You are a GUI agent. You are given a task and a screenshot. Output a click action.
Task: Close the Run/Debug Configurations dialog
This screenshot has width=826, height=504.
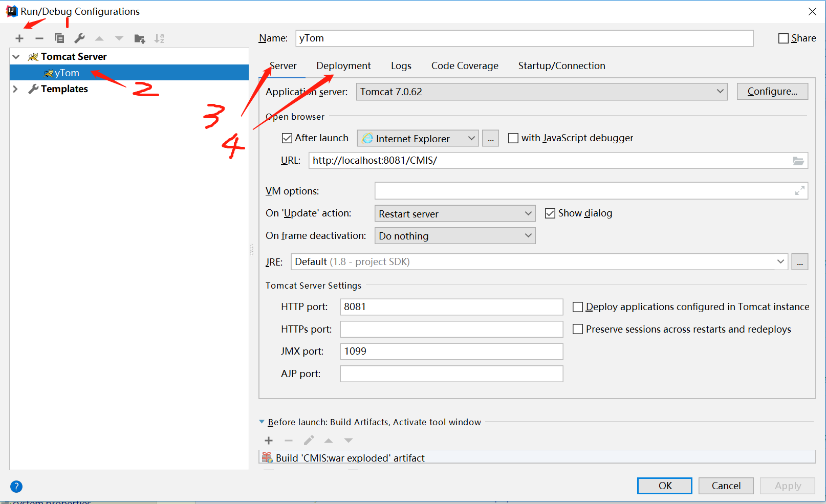pyautogui.click(x=812, y=11)
